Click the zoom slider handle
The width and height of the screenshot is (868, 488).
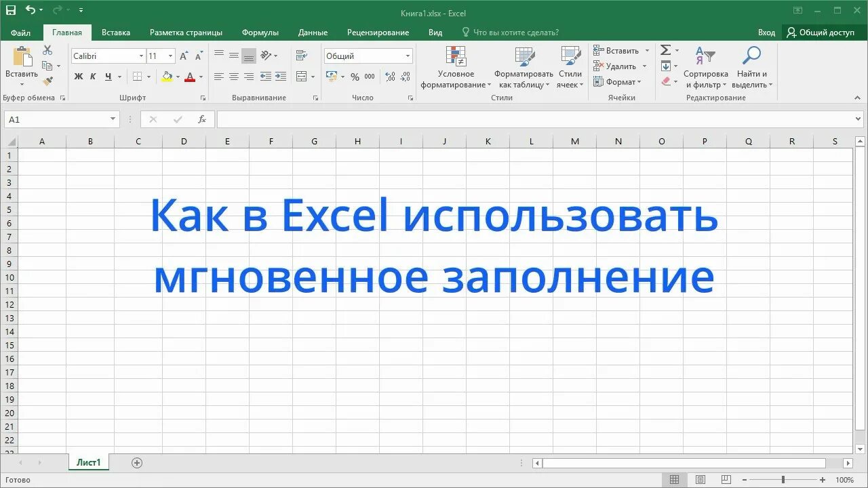click(x=783, y=480)
